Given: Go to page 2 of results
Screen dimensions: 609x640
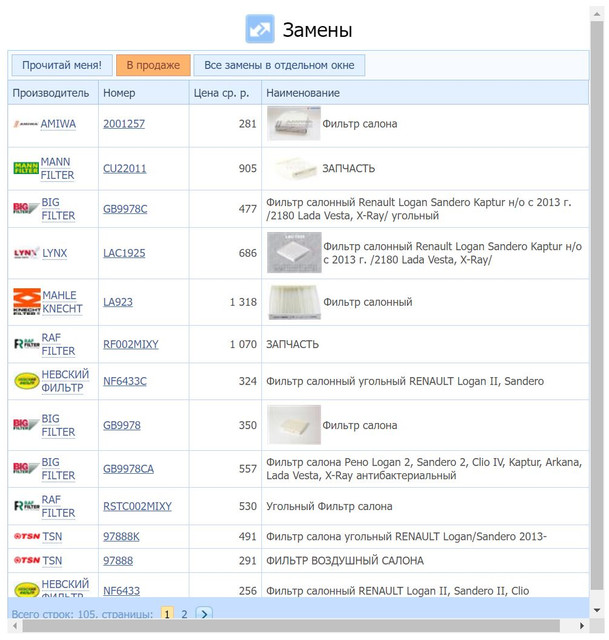Looking at the screenshot, I should point(184,614).
